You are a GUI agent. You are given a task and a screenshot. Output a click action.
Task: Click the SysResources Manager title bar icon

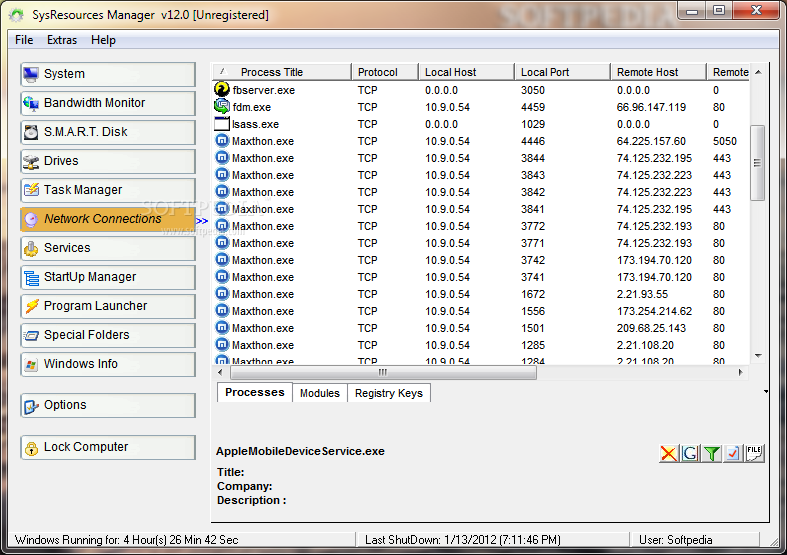pyautogui.click(x=17, y=15)
